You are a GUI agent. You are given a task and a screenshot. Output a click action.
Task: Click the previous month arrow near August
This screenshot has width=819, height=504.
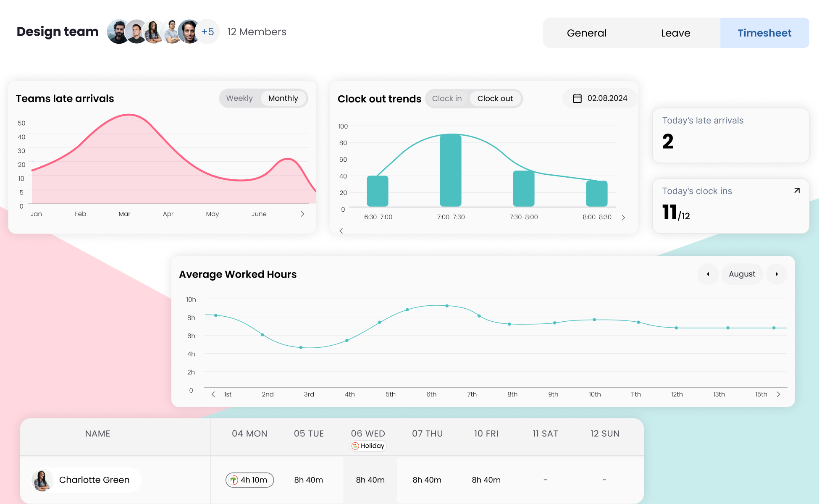708,274
